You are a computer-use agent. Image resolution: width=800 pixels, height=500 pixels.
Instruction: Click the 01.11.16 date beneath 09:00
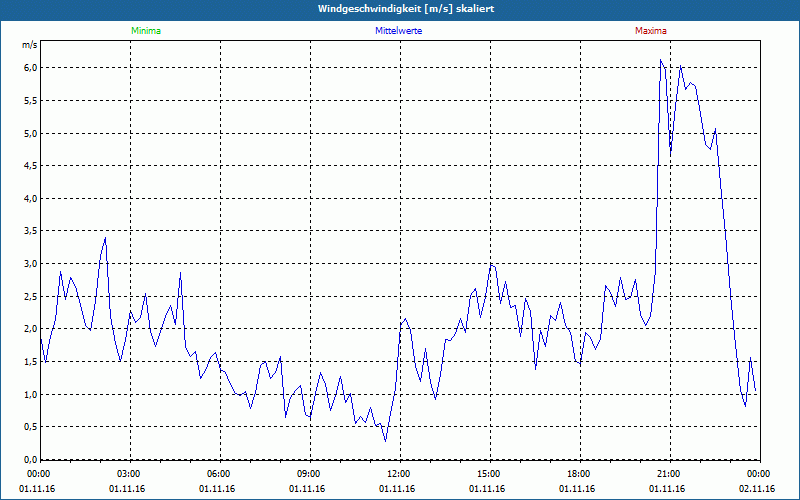pos(307,489)
